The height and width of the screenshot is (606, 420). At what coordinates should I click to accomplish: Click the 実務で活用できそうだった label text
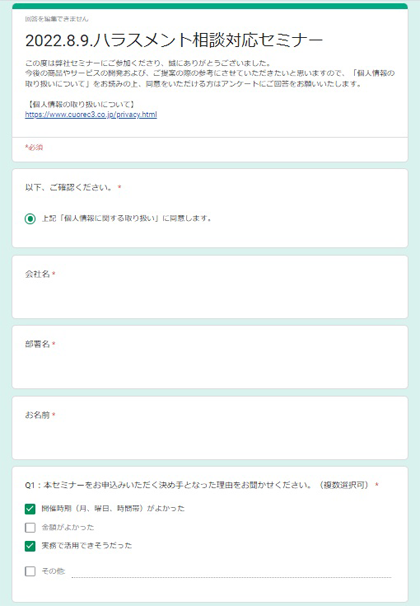tap(87, 546)
